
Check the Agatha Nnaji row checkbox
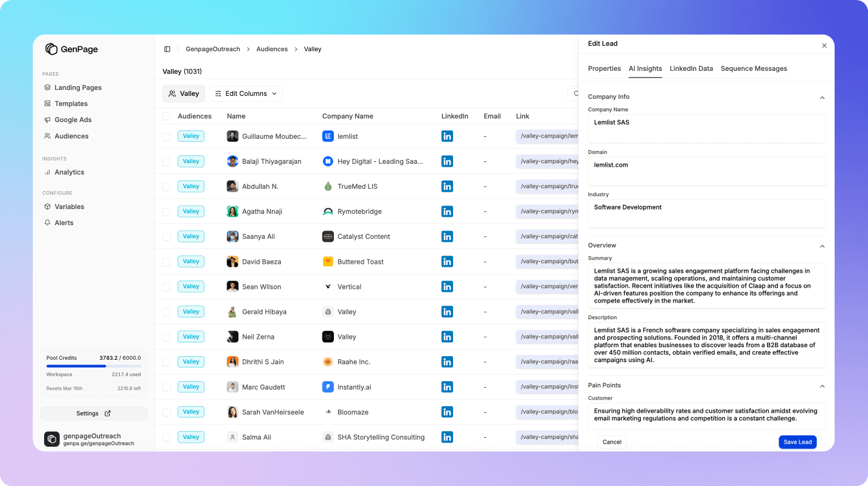[x=166, y=211]
